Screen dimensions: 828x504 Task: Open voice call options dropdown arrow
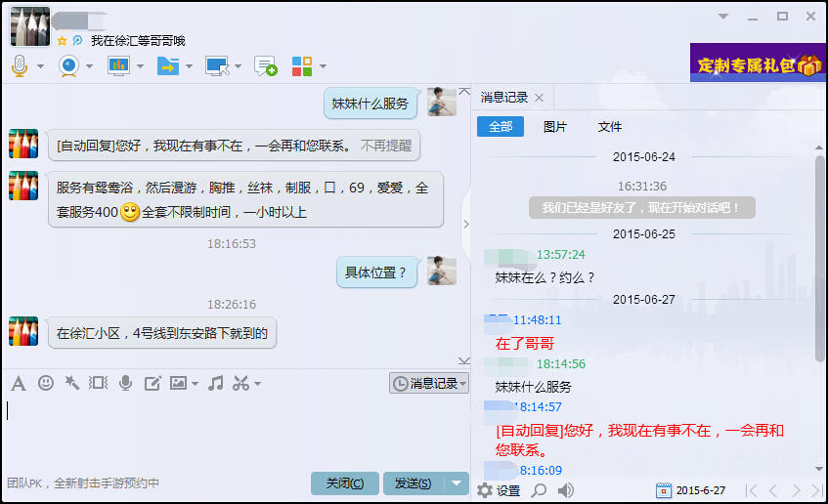pos(40,66)
